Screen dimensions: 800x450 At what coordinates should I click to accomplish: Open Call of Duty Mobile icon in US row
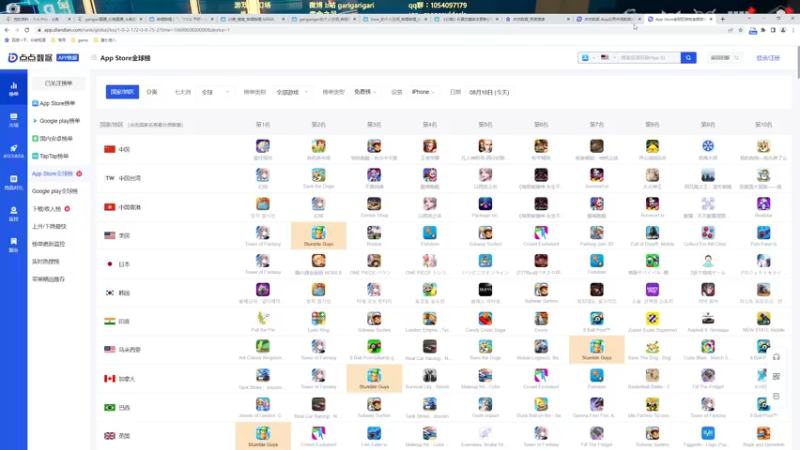coord(652,233)
